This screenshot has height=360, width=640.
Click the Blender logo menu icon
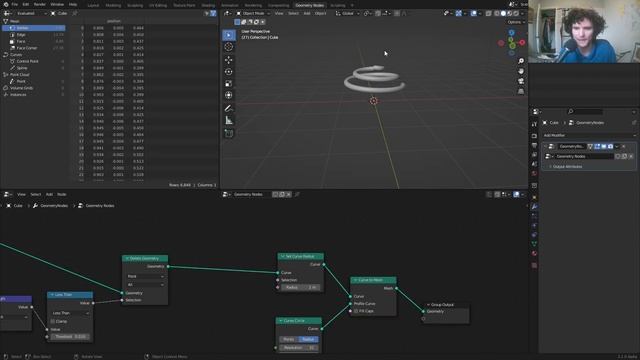coord(6,4)
